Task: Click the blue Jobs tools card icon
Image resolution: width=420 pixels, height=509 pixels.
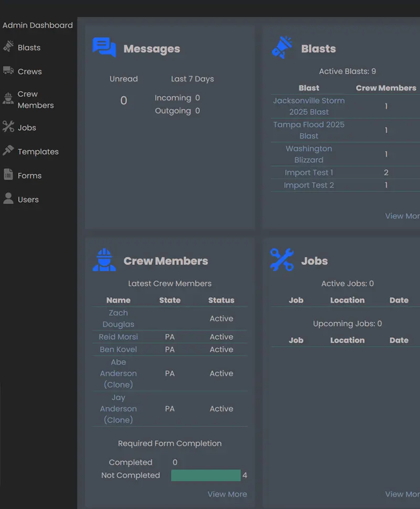Action: point(282,259)
